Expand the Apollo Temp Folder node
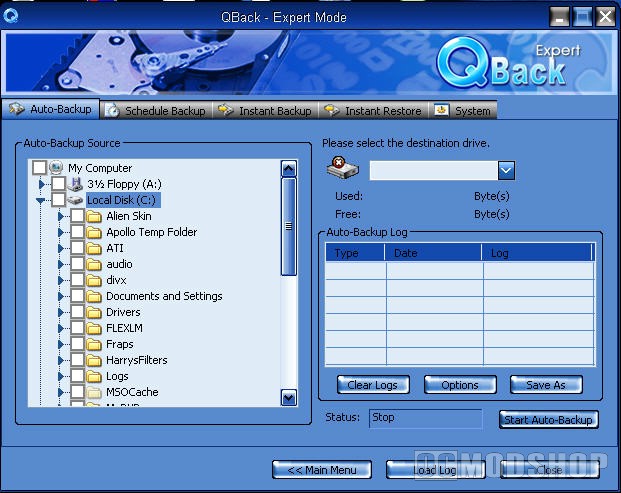The height and width of the screenshot is (493, 621). [x=61, y=232]
